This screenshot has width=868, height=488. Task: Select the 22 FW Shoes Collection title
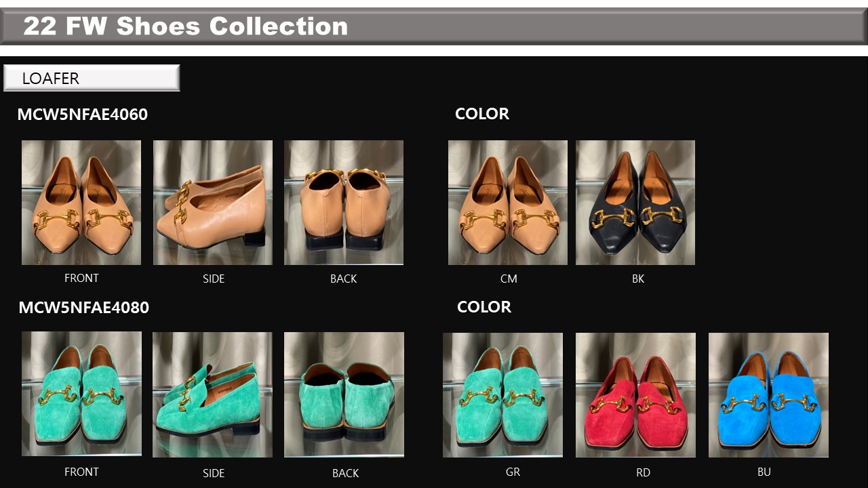pyautogui.click(x=185, y=26)
